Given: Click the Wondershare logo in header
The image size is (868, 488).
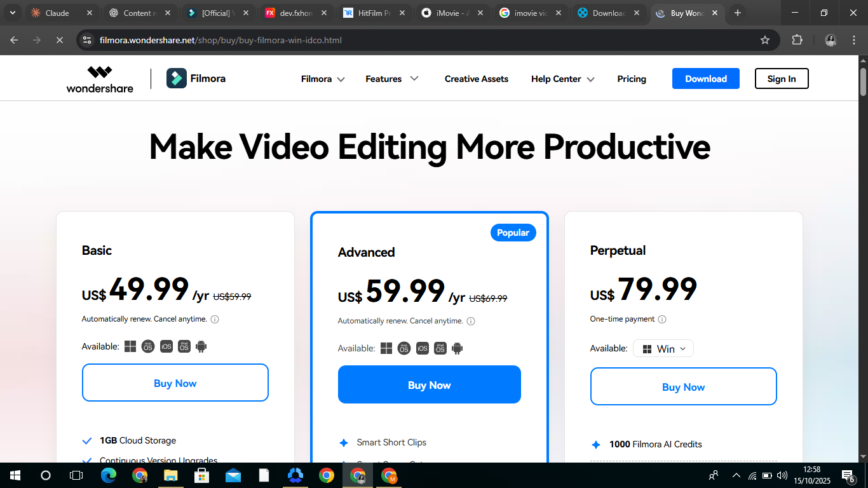Looking at the screenshot, I should [x=100, y=79].
